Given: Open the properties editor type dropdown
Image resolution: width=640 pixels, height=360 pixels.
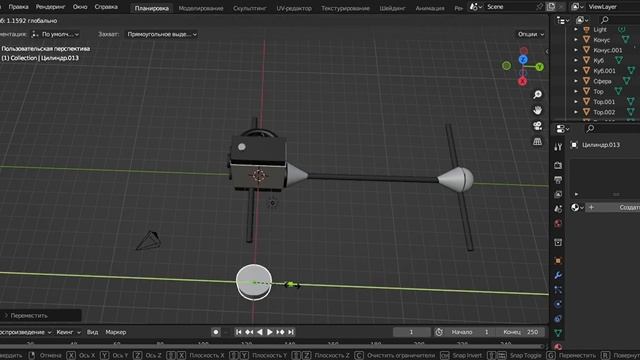Looking at the screenshot, I should click(563, 129).
